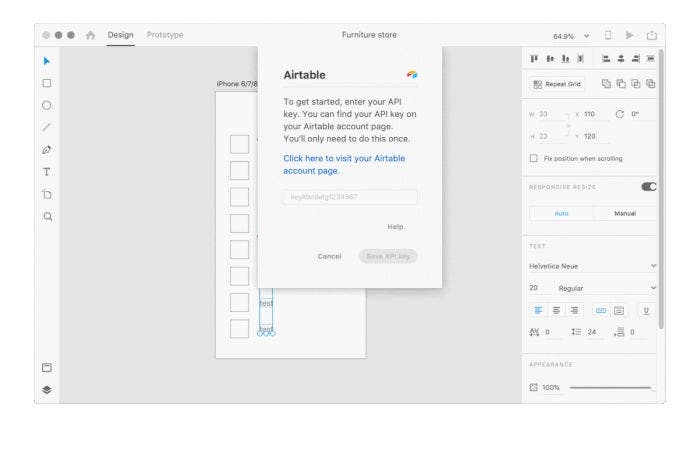Open the Share icon
700x449 pixels.
coord(652,35)
